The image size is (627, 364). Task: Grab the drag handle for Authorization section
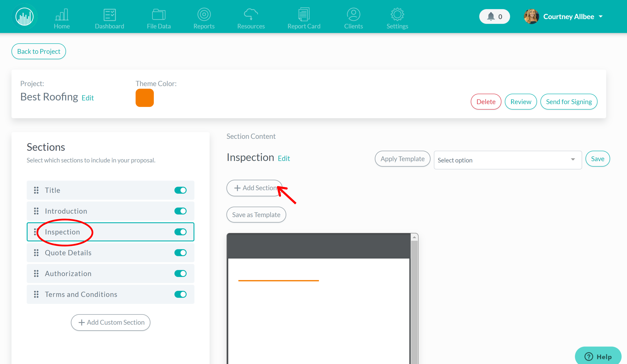click(36, 274)
